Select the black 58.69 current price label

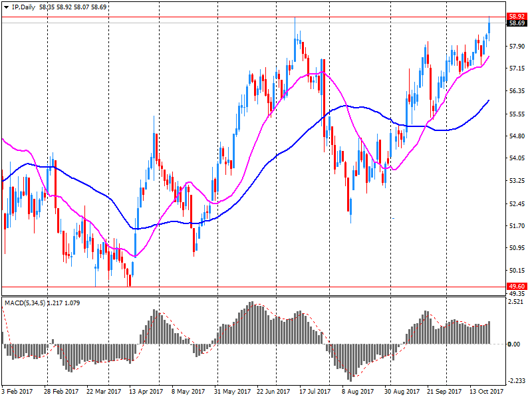(x=517, y=23)
